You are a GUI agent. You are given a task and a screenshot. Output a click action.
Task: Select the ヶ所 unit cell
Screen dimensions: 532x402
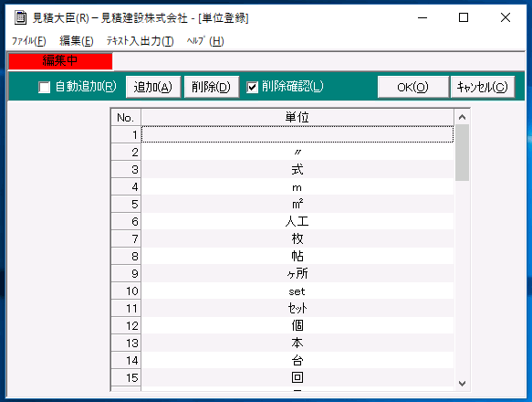pyautogui.click(x=297, y=273)
